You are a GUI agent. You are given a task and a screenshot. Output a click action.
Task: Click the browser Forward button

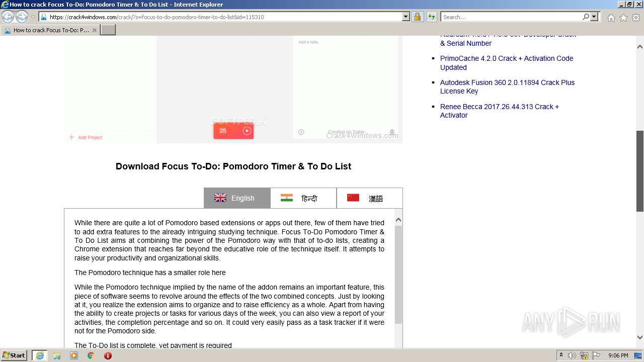[x=22, y=17]
